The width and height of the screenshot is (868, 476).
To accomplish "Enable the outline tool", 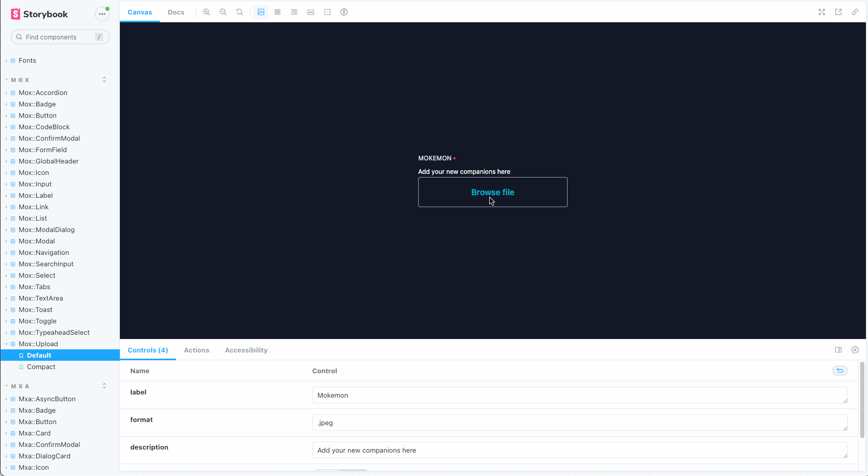I will pos(327,12).
